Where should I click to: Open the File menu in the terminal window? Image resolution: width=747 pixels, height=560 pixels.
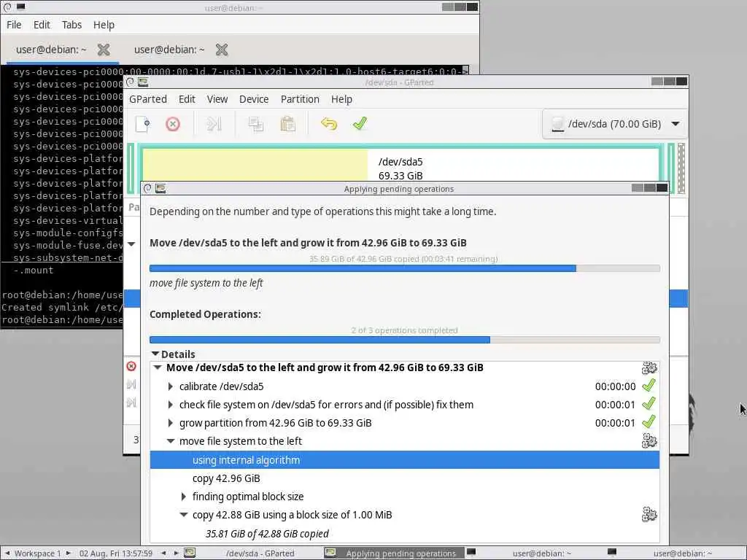[x=14, y=25]
